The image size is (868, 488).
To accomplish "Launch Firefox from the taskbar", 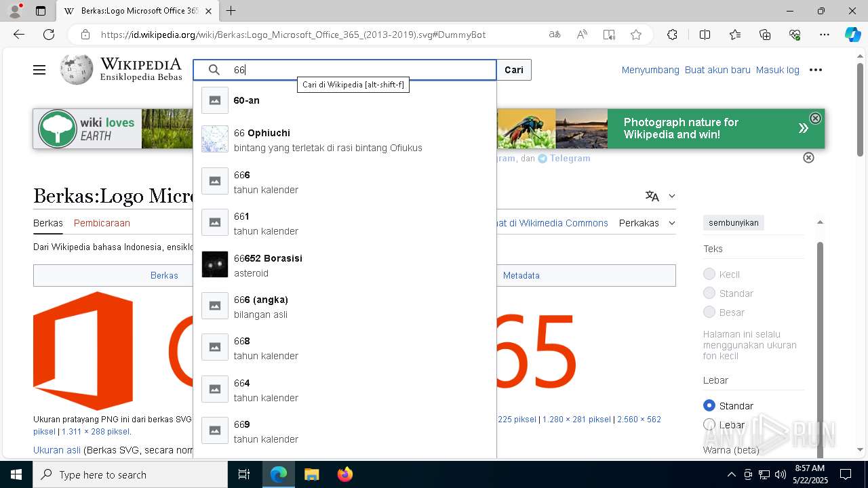I will click(344, 474).
